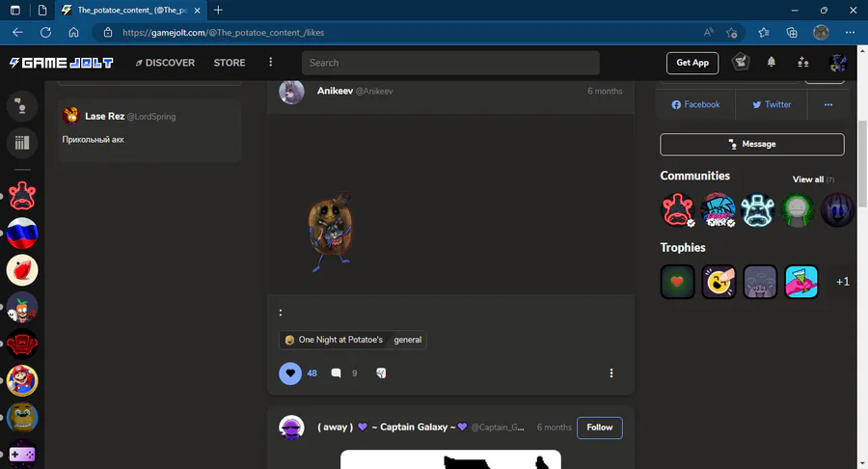Reload the page
Screen dimensions: 868x469
(x=45, y=32)
